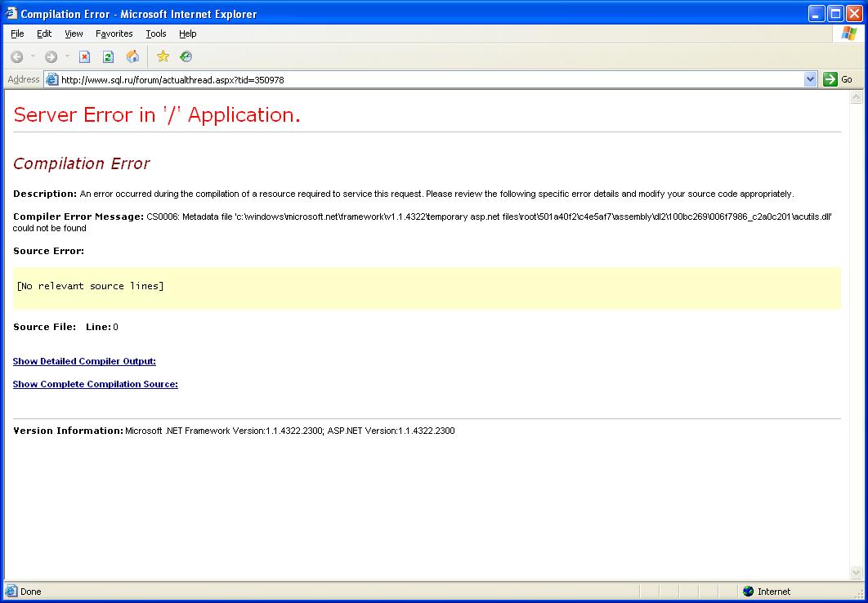Go to the Home page
Viewport: 868px width, 603px height.
132,56
